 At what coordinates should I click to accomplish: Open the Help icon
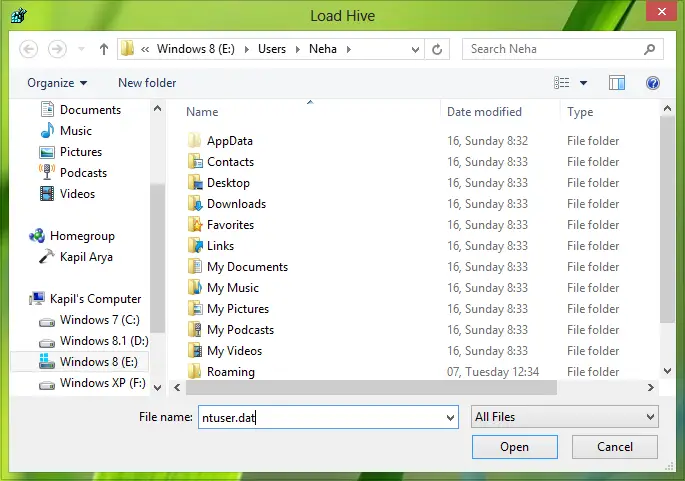653,83
